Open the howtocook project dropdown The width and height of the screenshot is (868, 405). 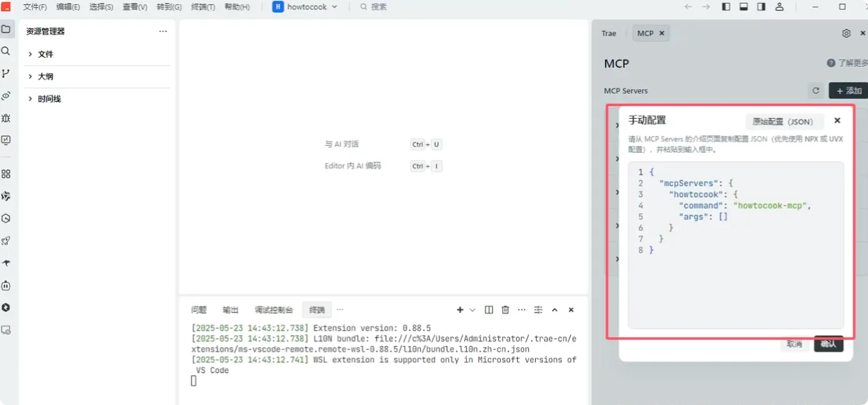[306, 7]
